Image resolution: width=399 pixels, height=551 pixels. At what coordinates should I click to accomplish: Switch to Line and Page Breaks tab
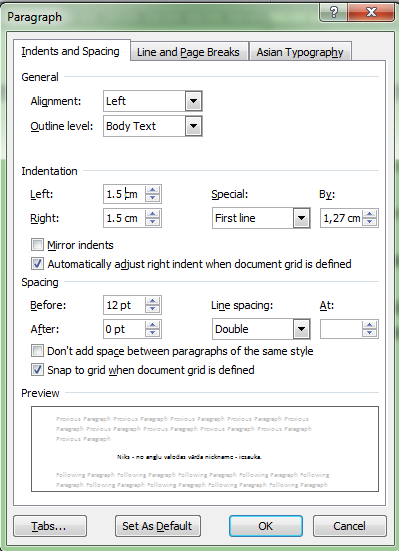tap(188, 52)
